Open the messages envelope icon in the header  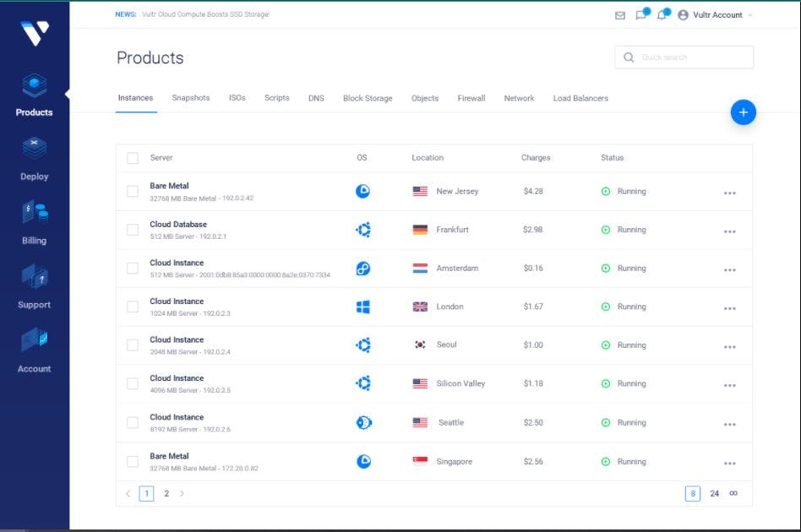[618, 14]
